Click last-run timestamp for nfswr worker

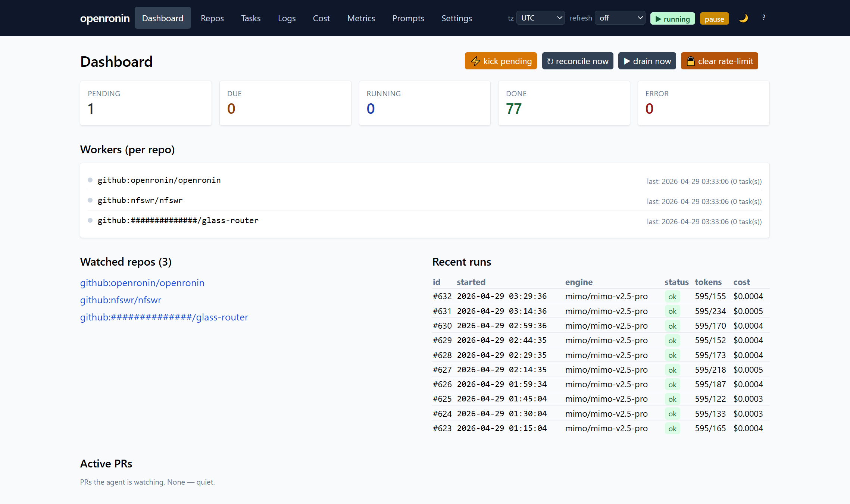(x=704, y=201)
